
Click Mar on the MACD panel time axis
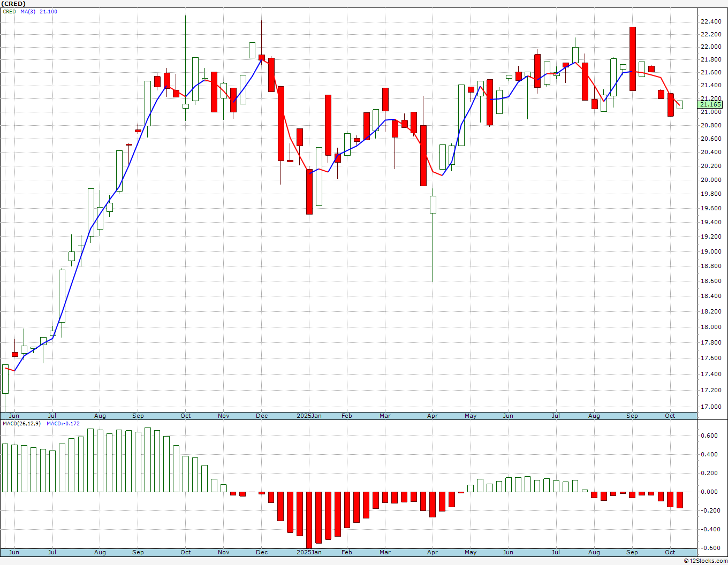(x=385, y=552)
